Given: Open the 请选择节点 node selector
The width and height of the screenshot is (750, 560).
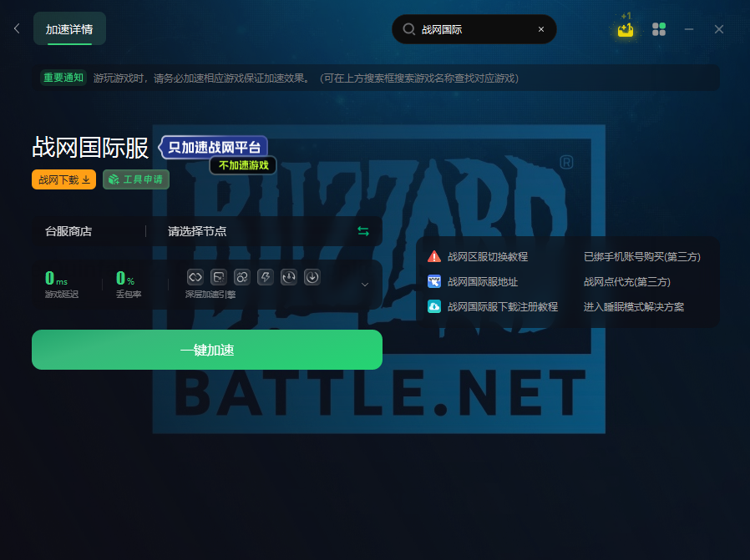Looking at the screenshot, I should coord(197,231).
